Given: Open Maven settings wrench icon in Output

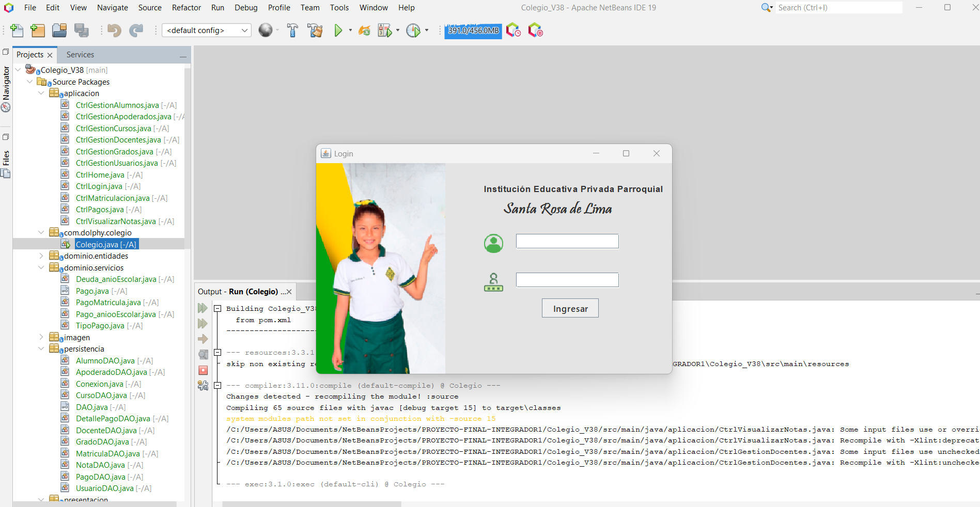Looking at the screenshot, I should (x=203, y=386).
